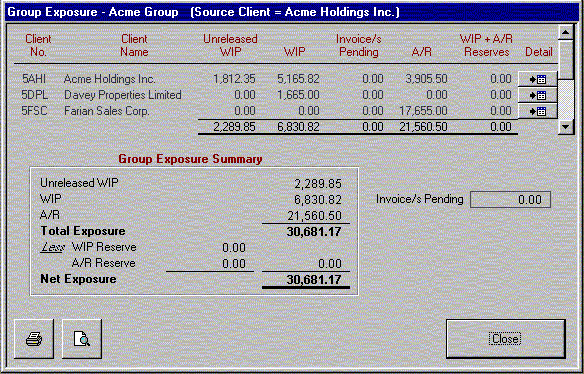Click the Total Exposure amount 30,681.17
584x374 pixels.
coord(314,232)
